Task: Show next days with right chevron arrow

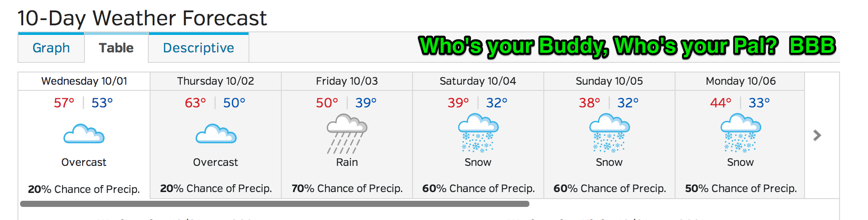Action: pos(817,135)
